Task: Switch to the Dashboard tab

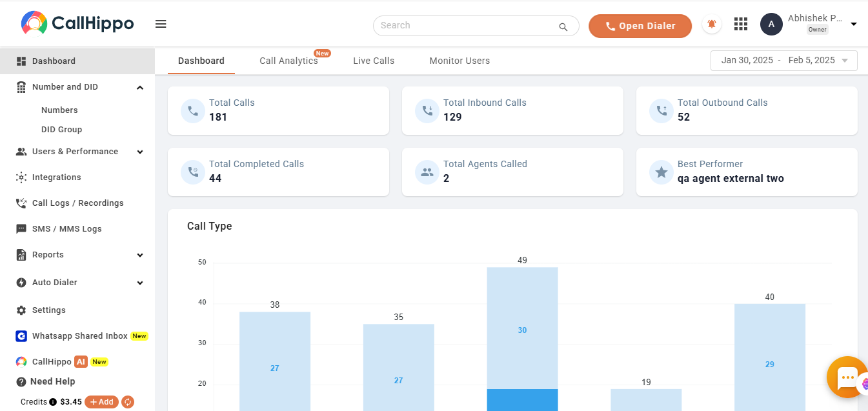Action: (x=201, y=61)
